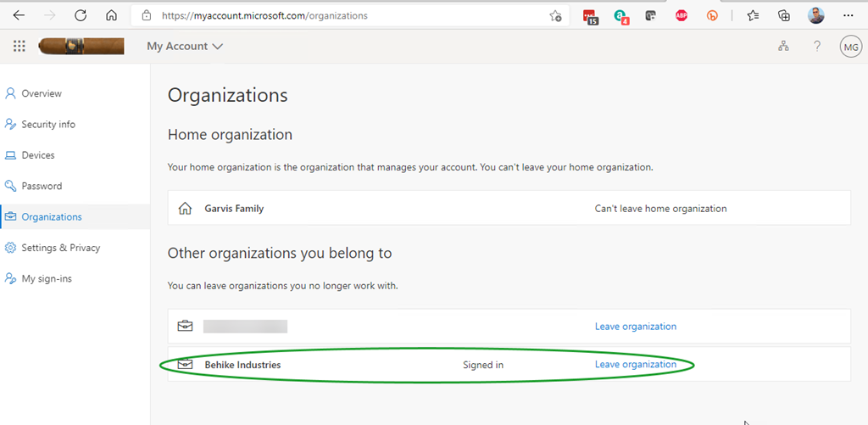Open Settings & Privacy page
The image size is (868, 425).
[x=60, y=248]
